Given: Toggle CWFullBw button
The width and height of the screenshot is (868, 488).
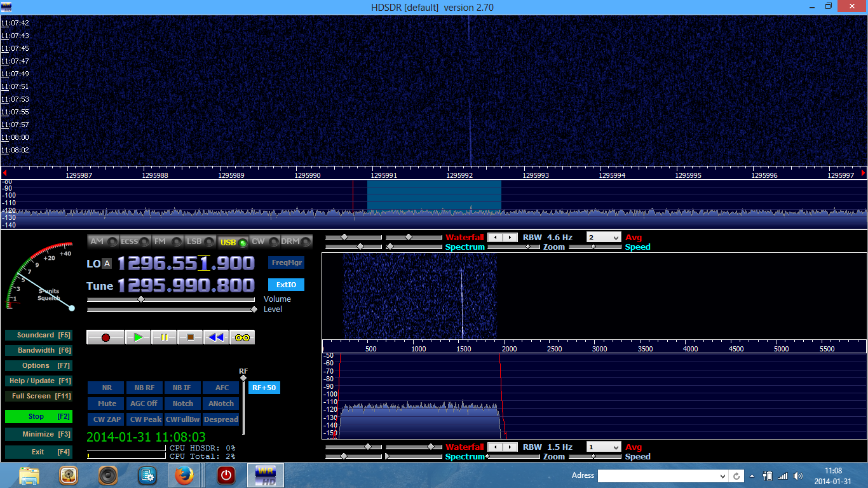Looking at the screenshot, I should [182, 419].
